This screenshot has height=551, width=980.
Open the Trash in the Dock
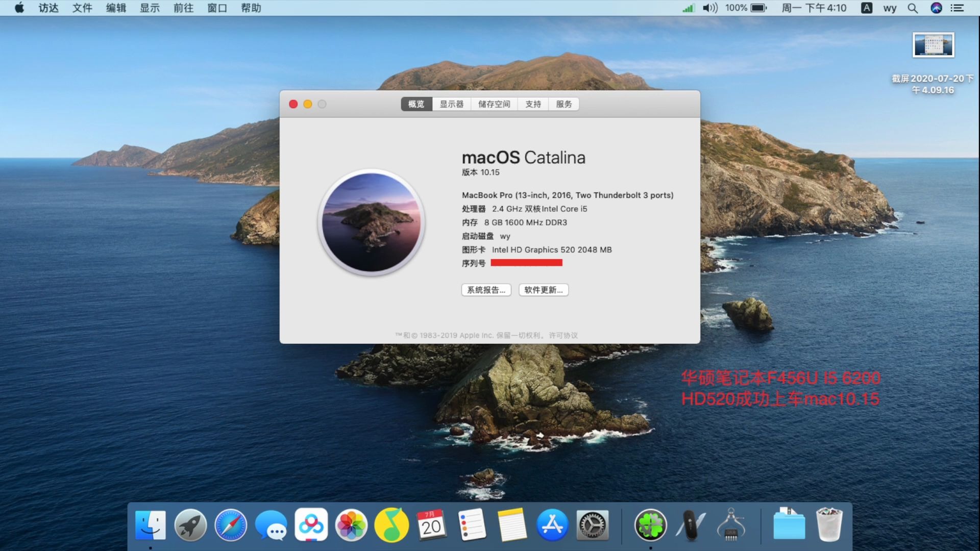tap(829, 524)
